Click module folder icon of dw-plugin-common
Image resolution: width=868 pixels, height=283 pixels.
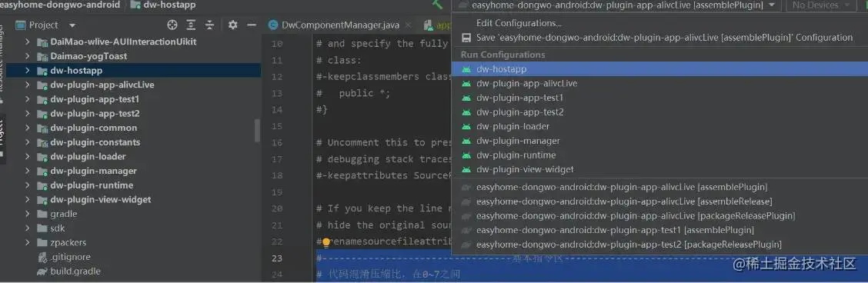point(42,128)
